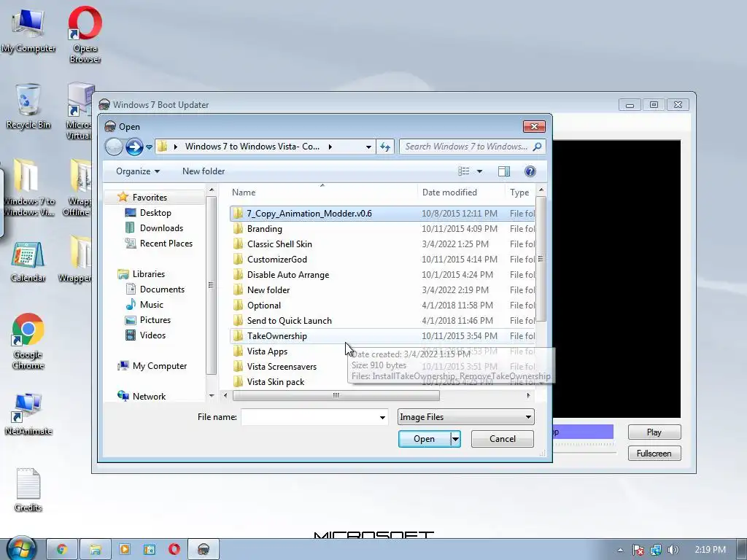The width and height of the screenshot is (747, 560).
Task: Click the Cancel button
Action: pos(502,438)
